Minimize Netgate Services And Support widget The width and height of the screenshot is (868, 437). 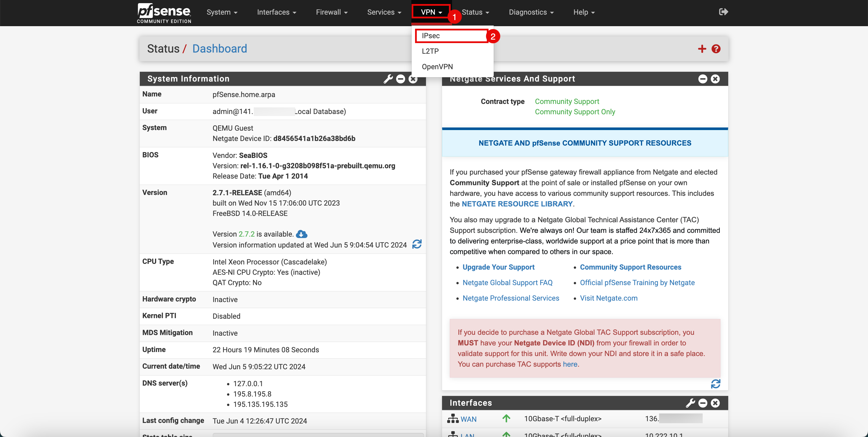click(x=703, y=79)
